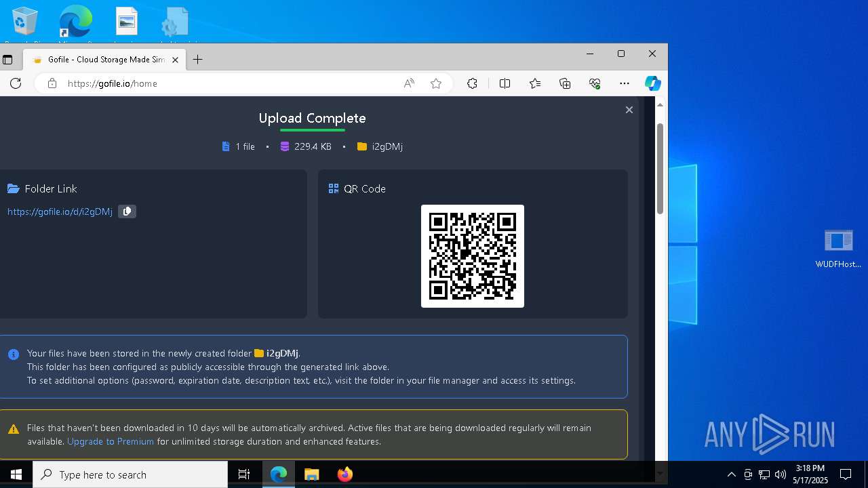Open the Windows Start menu

click(x=16, y=474)
